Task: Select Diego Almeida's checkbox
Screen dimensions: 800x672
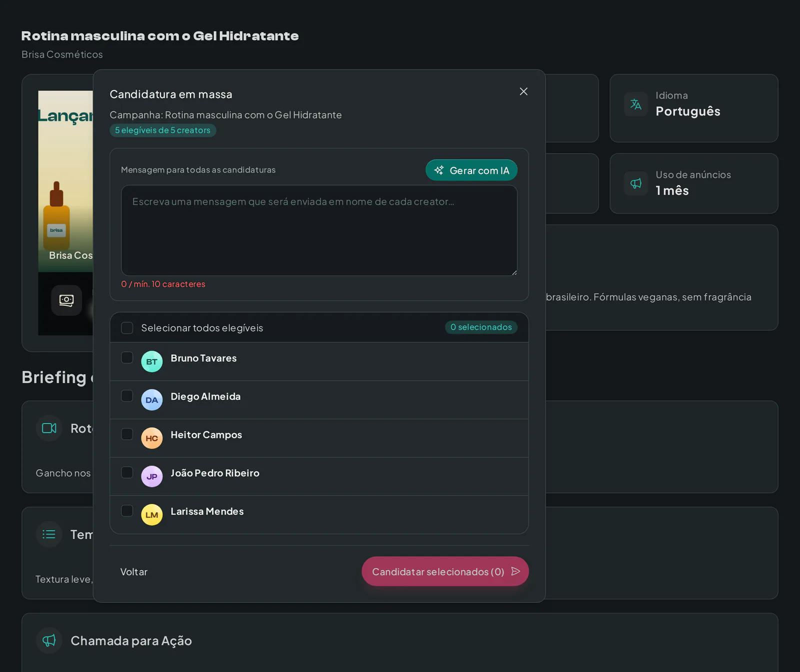Action: pyautogui.click(x=127, y=396)
